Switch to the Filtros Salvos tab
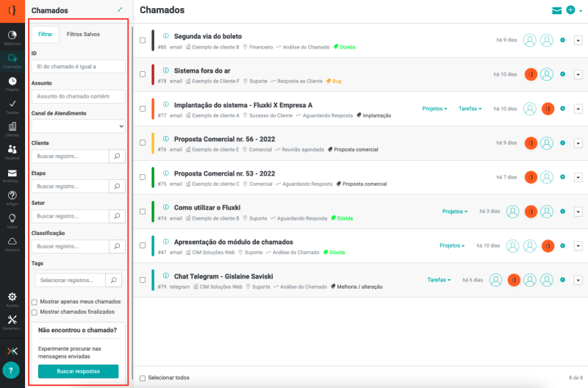This screenshot has width=588, height=388. click(x=83, y=35)
